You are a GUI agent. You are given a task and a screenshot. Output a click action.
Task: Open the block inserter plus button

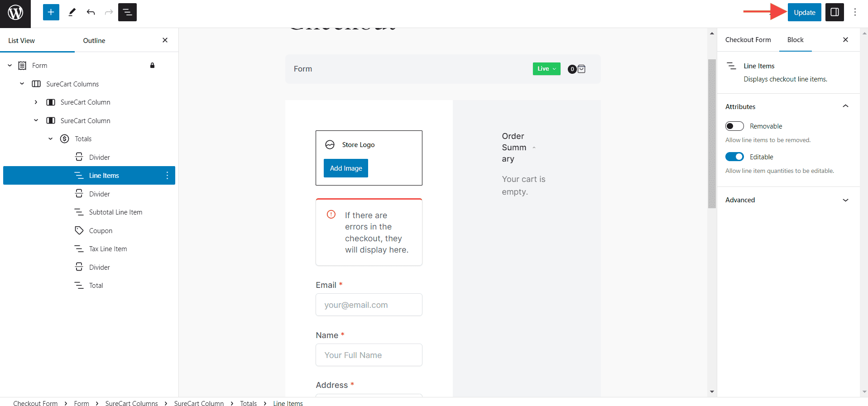pos(51,12)
